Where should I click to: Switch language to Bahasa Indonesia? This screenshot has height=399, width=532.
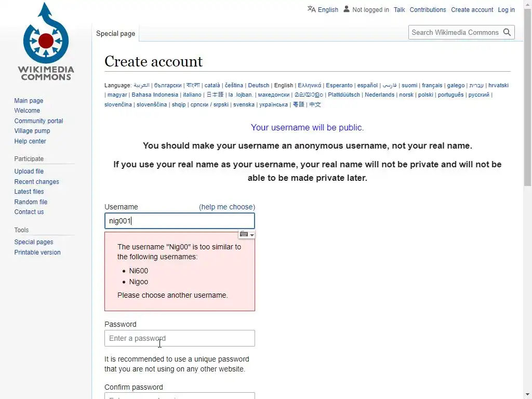tap(155, 95)
